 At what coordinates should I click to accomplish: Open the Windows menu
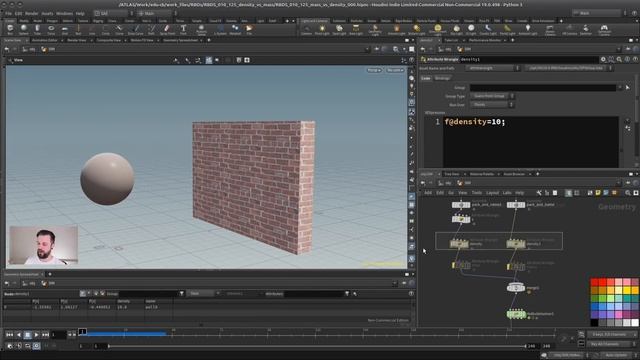coord(64,13)
